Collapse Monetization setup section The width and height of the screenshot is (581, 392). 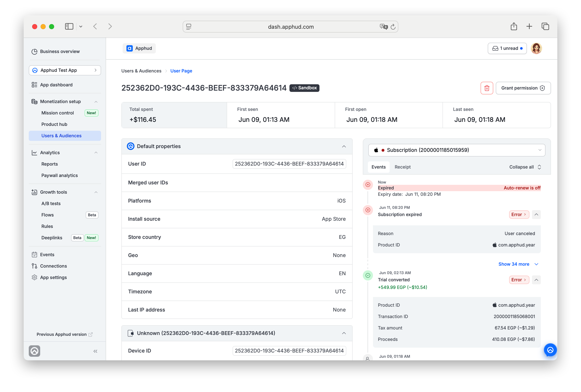(x=96, y=102)
